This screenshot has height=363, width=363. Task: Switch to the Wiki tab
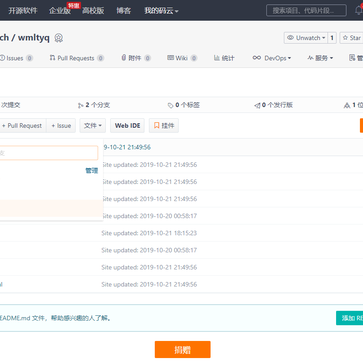point(182,58)
